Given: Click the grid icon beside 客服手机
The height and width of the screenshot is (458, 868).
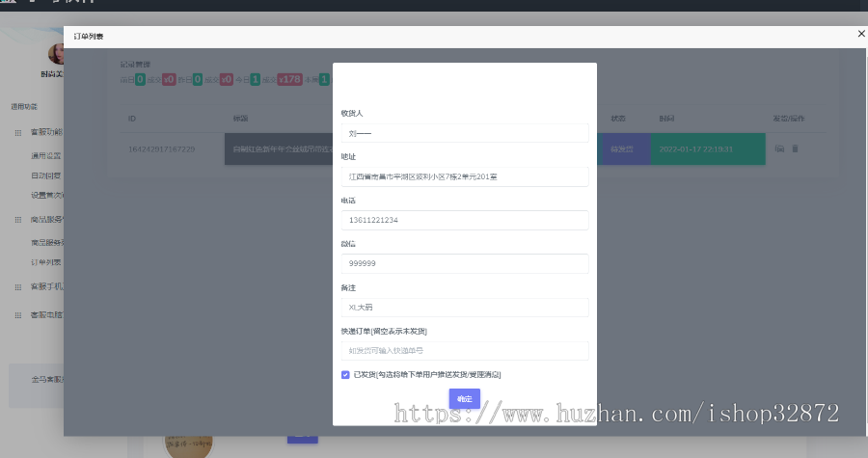Looking at the screenshot, I should 17,287.
